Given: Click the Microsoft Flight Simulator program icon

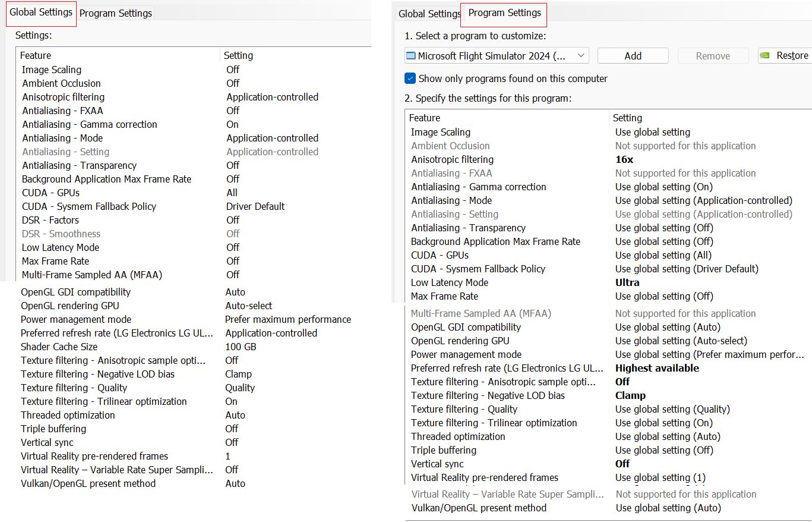Looking at the screenshot, I should 410,56.
